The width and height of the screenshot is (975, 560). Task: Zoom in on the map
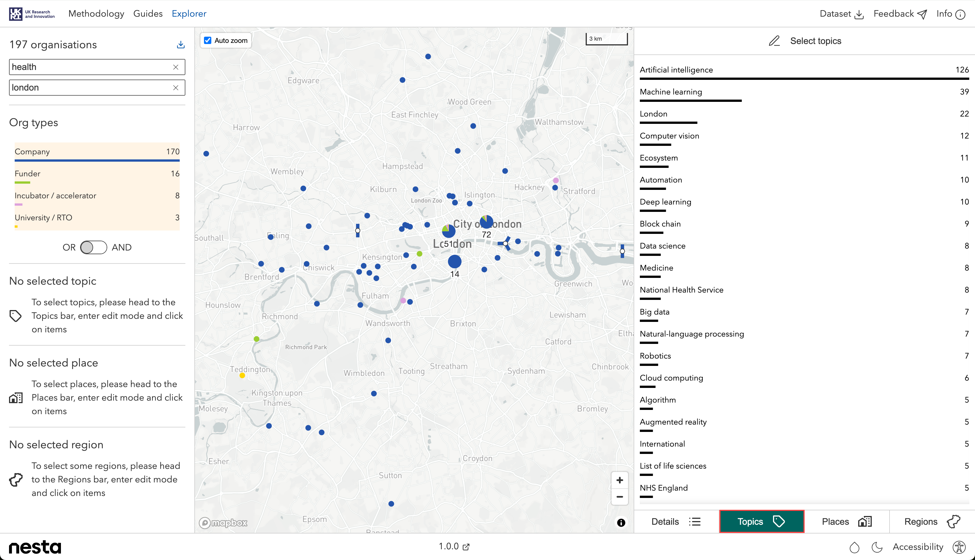pyautogui.click(x=620, y=480)
